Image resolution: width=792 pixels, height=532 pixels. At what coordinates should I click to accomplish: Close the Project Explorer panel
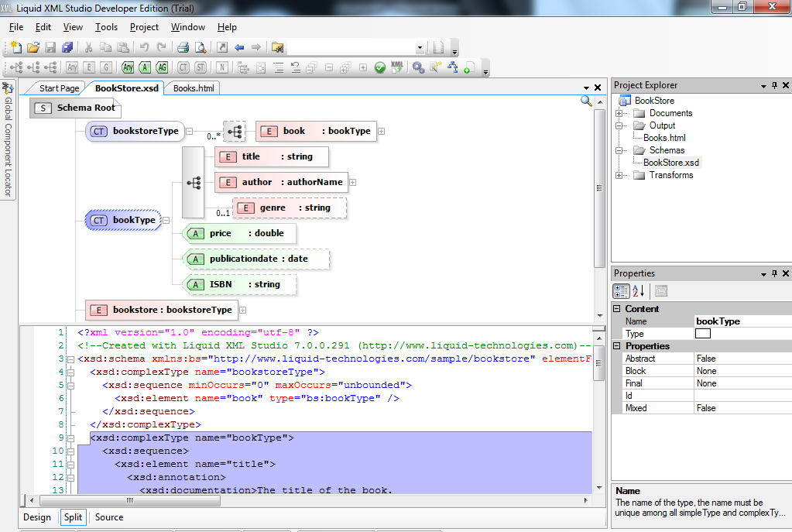click(786, 85)
